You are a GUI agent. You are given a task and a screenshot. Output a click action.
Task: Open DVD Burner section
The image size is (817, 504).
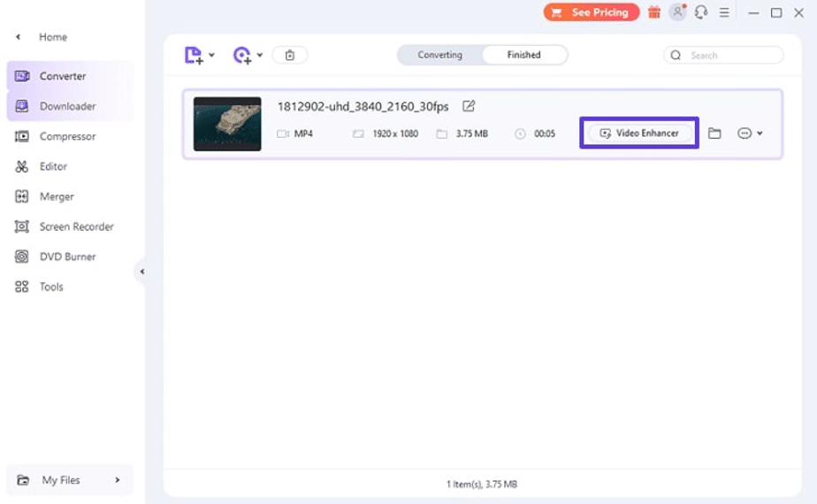click(x=70, y=257)
